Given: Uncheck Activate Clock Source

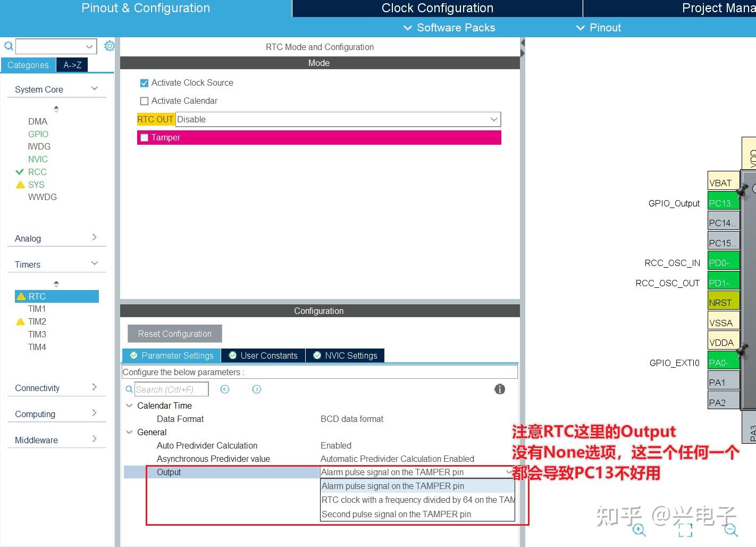Looking at the screenshot, I should [144, 83].
